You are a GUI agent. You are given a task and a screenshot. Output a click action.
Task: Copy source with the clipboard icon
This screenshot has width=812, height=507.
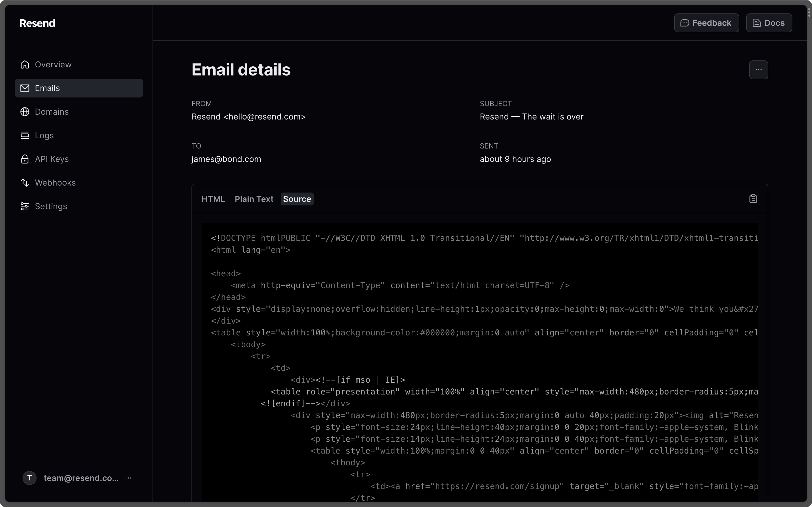[x=753, y=199]
